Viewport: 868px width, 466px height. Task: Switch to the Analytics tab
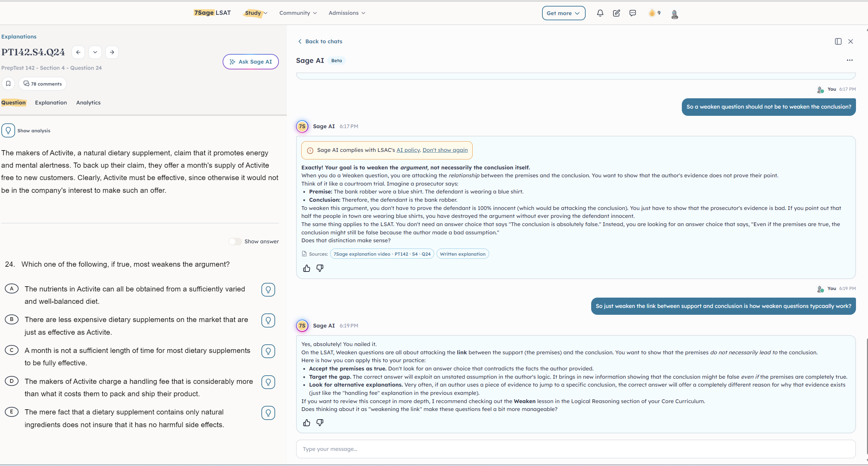tap(88, 102)
